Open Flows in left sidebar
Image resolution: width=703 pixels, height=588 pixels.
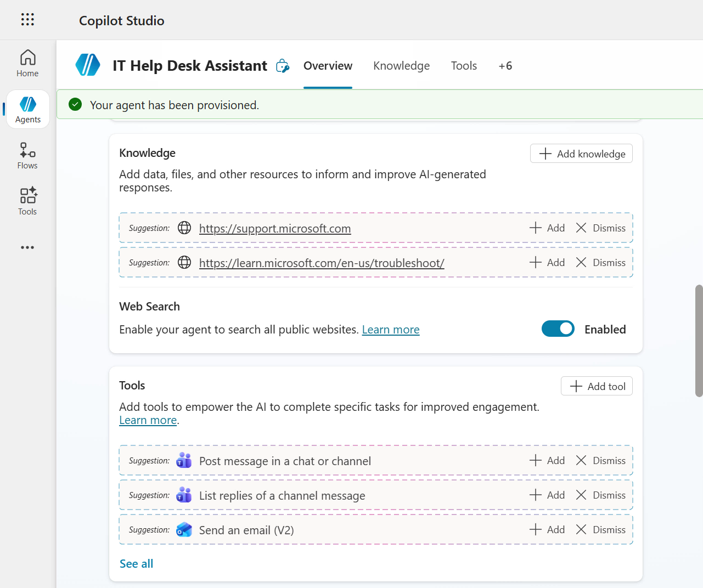click(27, 156)
